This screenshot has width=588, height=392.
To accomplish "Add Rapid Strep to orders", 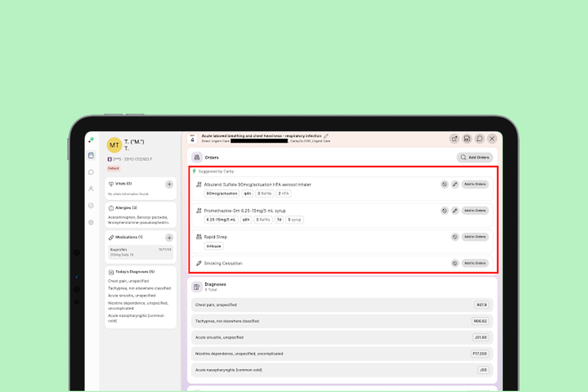I will point(475,237).
